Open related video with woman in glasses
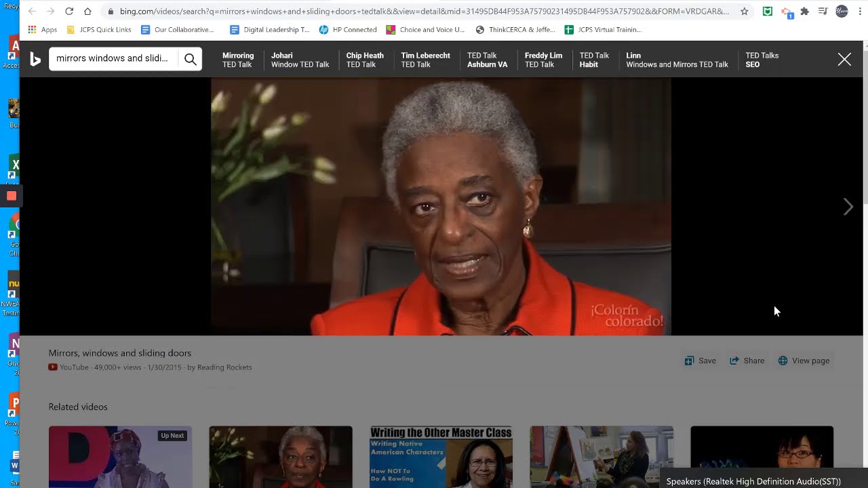Screen dimensions: 868x488 point(762,447)
